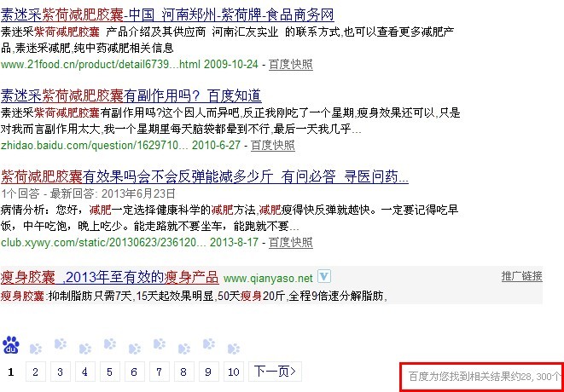Viewport: 564px width, 392px height.
Task: Click the www.qianyaso.net ad URL
Action: coord(268,279)
